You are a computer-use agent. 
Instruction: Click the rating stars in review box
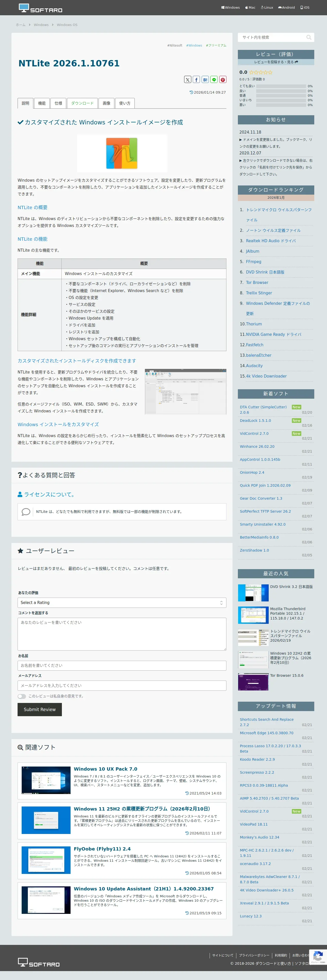point(261,72)
